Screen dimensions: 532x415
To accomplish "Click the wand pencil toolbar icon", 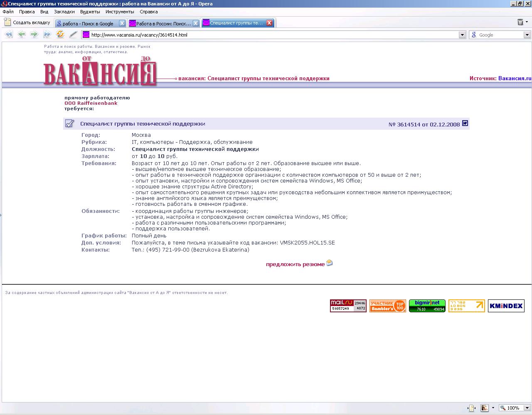I will click(73, 35).
